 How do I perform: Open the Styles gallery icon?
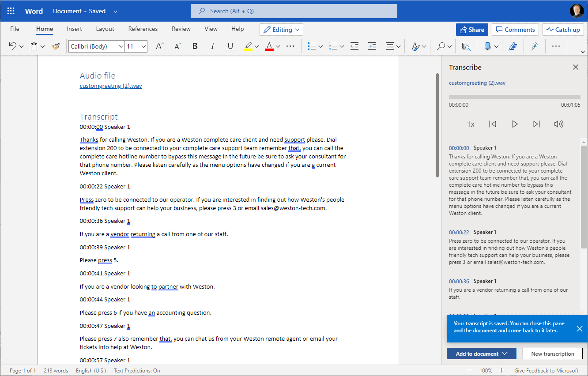415,46
